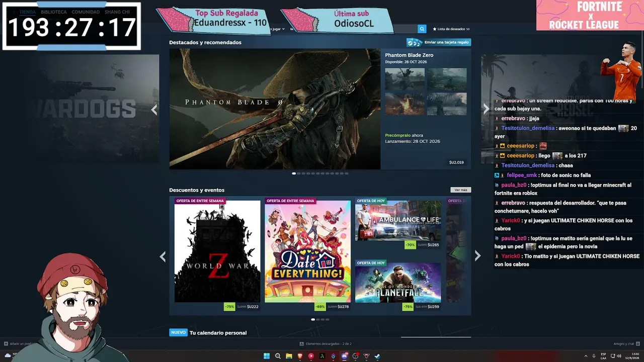
Task: Click the microphone icon in system tray
Action: pos(594,356)
